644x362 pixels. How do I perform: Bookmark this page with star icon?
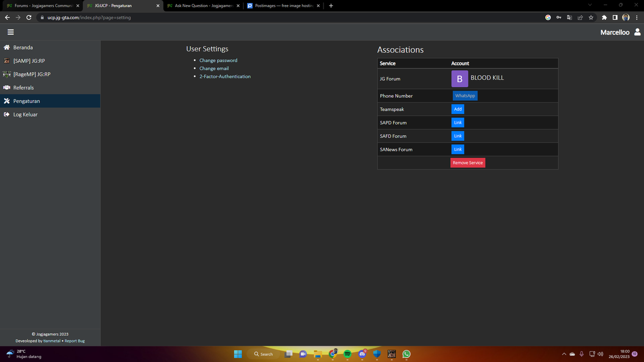click(x=591, y=17)
